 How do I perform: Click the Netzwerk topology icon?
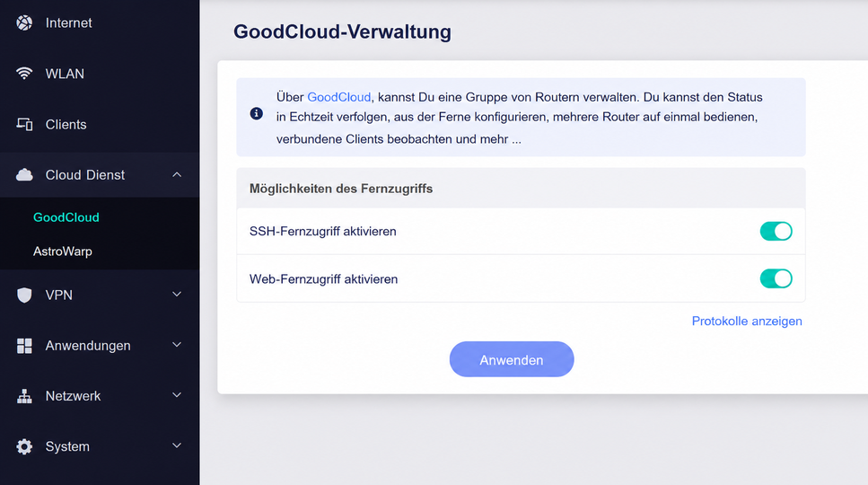24,396
